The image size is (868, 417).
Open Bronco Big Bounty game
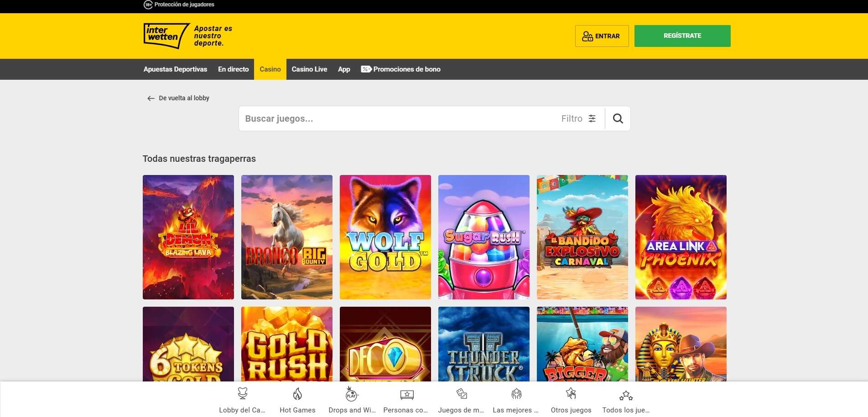tap(287, 237)
